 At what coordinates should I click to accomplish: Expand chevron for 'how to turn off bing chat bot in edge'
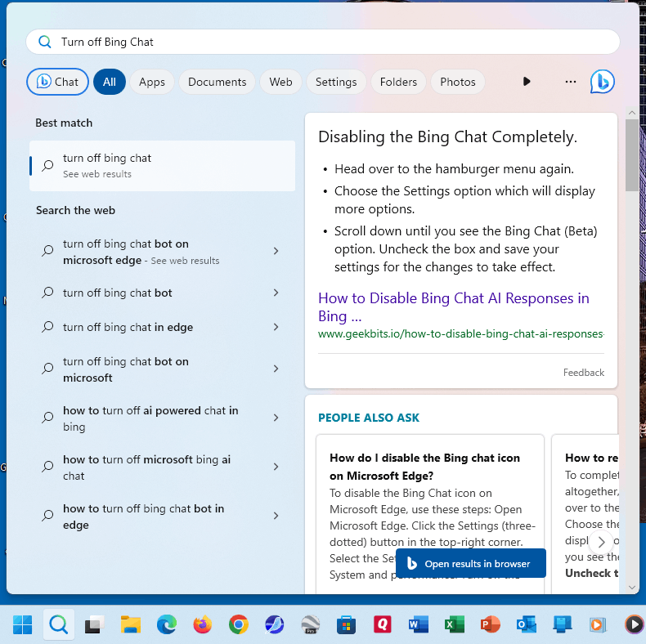point(276,516)
